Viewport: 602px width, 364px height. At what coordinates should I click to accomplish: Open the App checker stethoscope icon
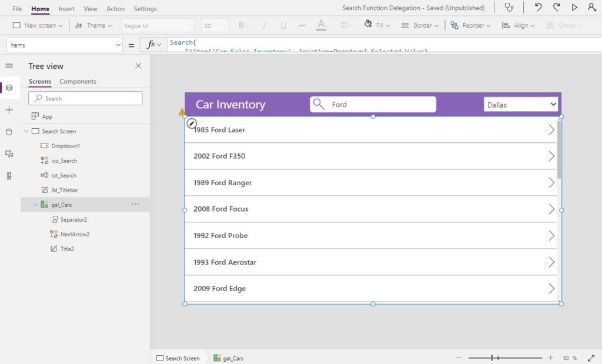[x=509, y=7]
